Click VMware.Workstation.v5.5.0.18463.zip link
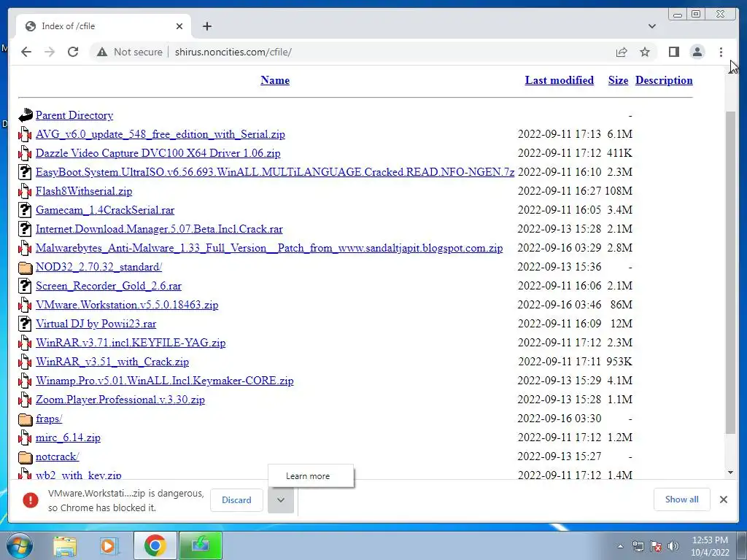The width and height of the screenshot is (747, 560). (x=127, y=305)
